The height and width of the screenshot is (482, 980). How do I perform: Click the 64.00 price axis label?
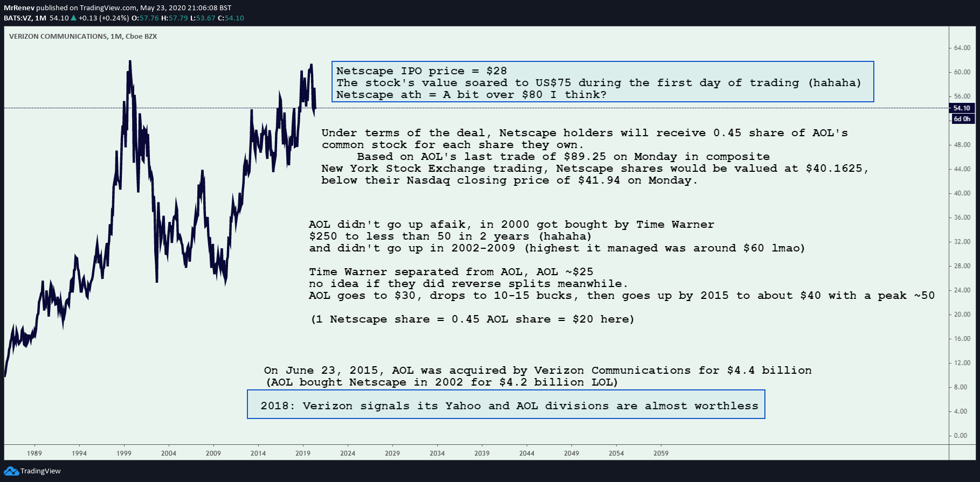(962, 48)
